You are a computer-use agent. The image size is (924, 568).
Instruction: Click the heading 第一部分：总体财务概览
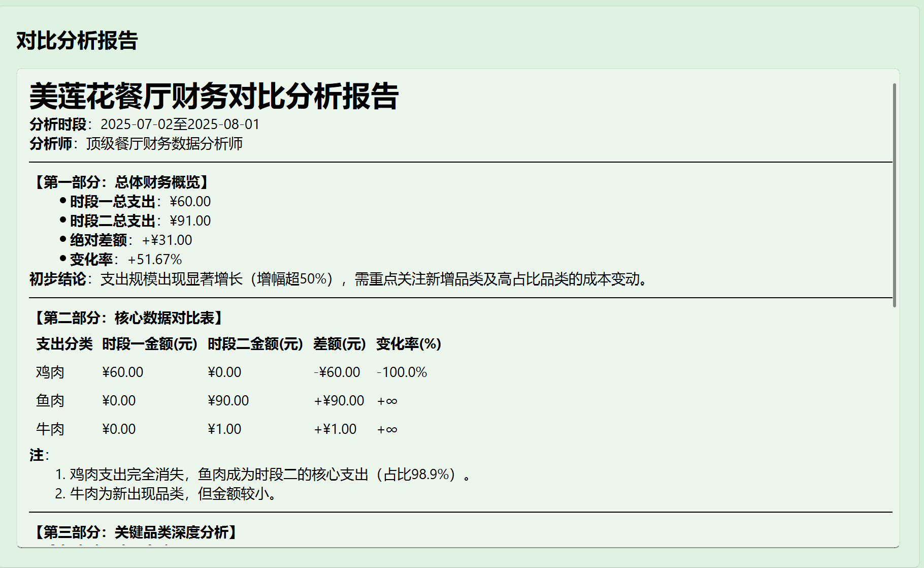point(122,182)
